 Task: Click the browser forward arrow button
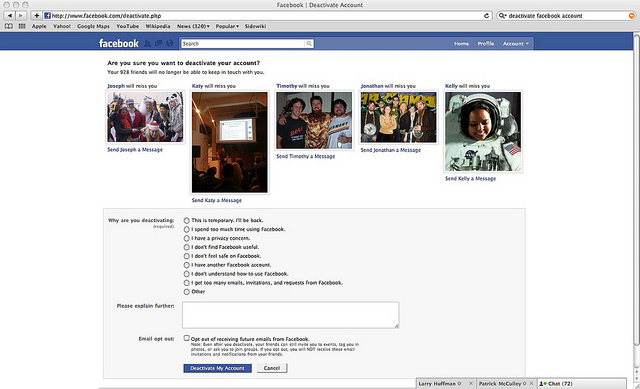tap(21, 16)
